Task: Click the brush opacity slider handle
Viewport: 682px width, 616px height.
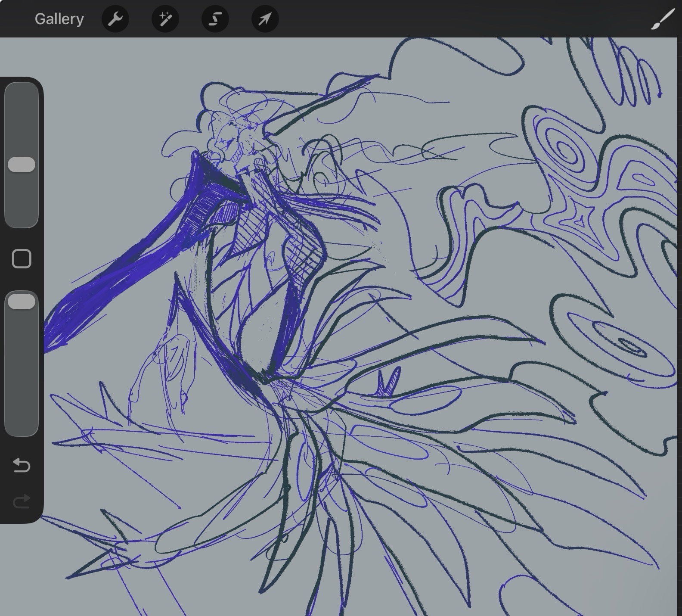Action: click(22, 302)
